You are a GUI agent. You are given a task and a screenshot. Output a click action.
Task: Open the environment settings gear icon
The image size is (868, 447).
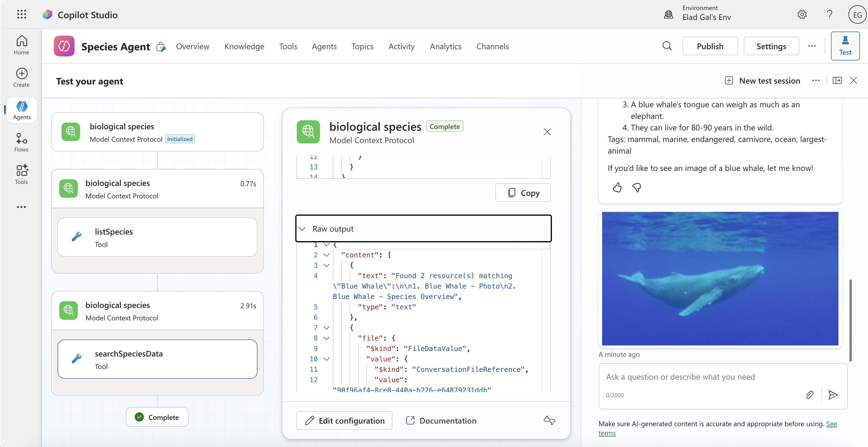tap(802, 14)
